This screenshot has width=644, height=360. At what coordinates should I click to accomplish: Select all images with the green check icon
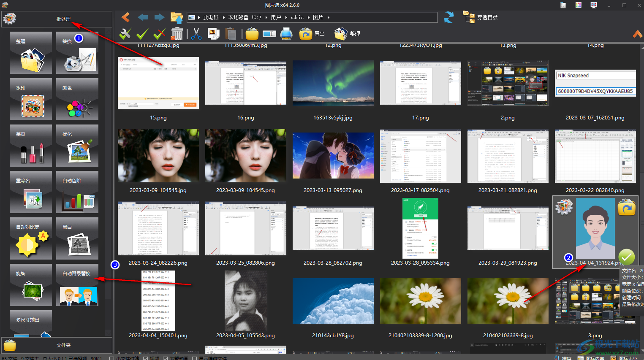pyautogui.click(x=142, y=34)
